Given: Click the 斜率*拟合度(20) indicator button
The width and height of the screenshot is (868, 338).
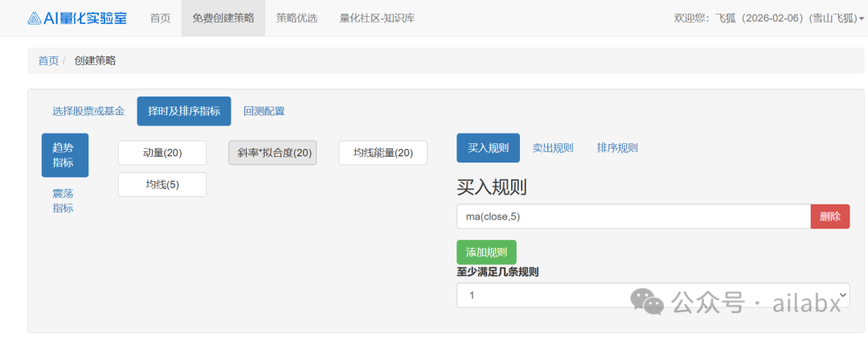Looking at the screenshot, I should (x=272, y=152).
